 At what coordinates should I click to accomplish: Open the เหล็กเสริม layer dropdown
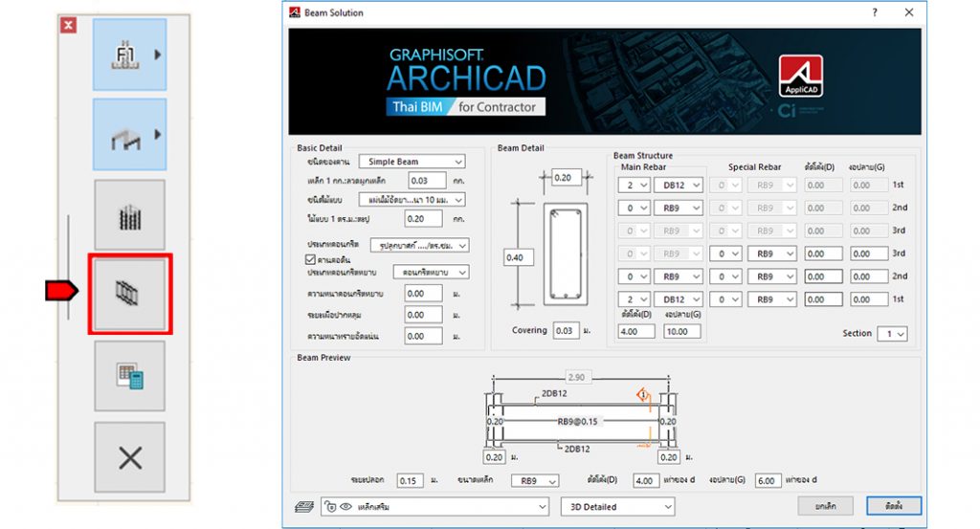coord(435,506)
